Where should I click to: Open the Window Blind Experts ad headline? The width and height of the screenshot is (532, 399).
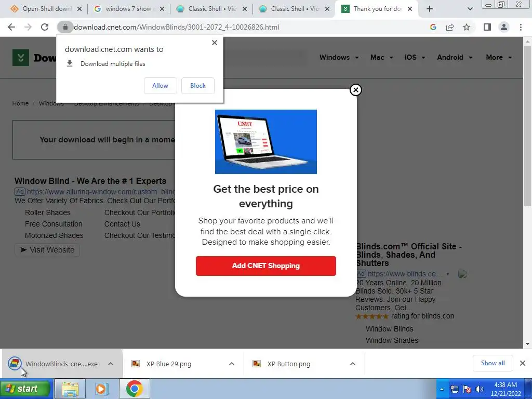coord(90,181)
